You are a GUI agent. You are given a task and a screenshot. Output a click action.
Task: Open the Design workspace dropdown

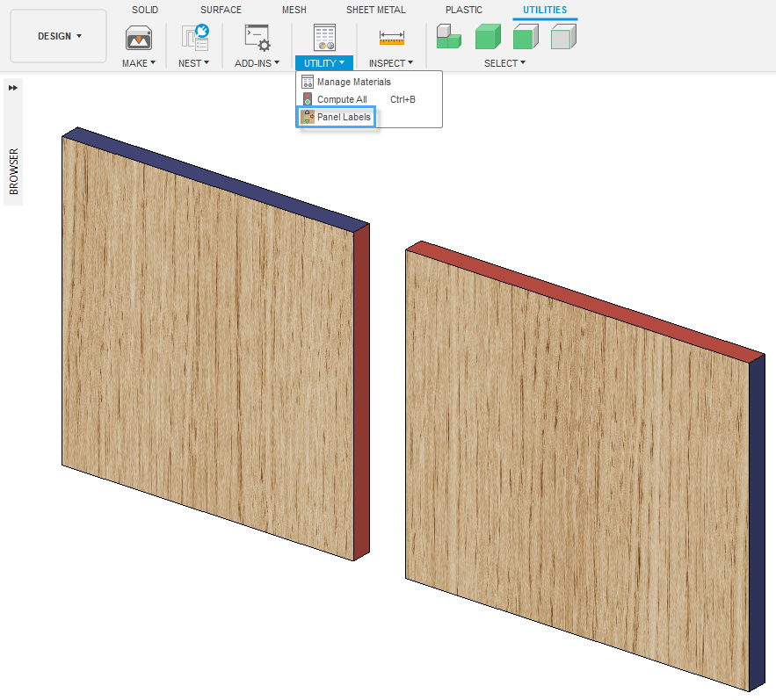59,36
